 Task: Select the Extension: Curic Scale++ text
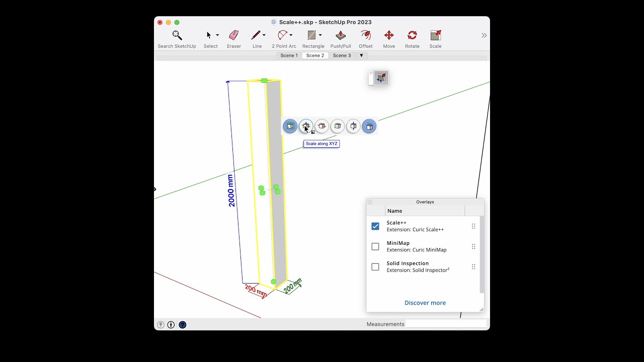tap(415, 230)
